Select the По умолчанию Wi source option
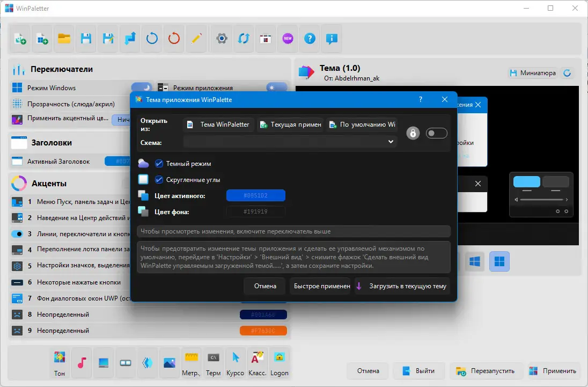The image size is (588, 387). pos(362,125)
